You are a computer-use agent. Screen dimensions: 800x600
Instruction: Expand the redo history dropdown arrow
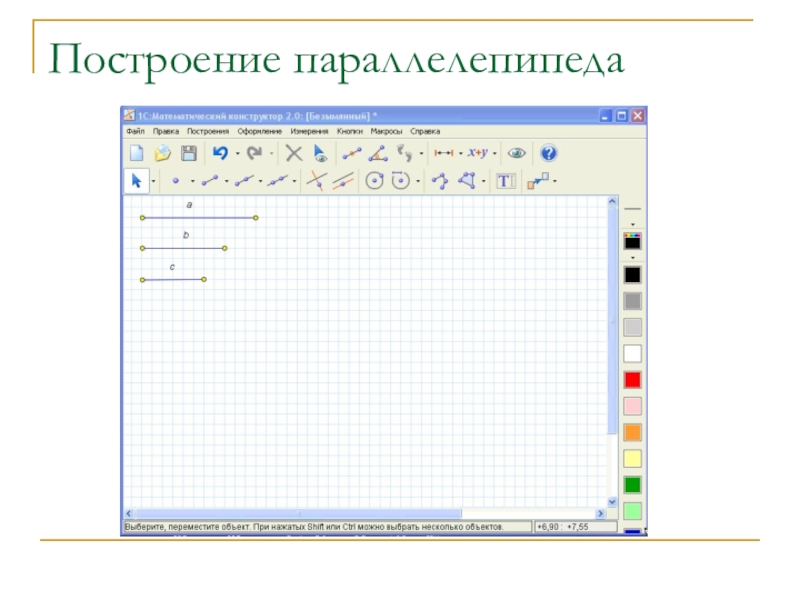tap(271, 154)
